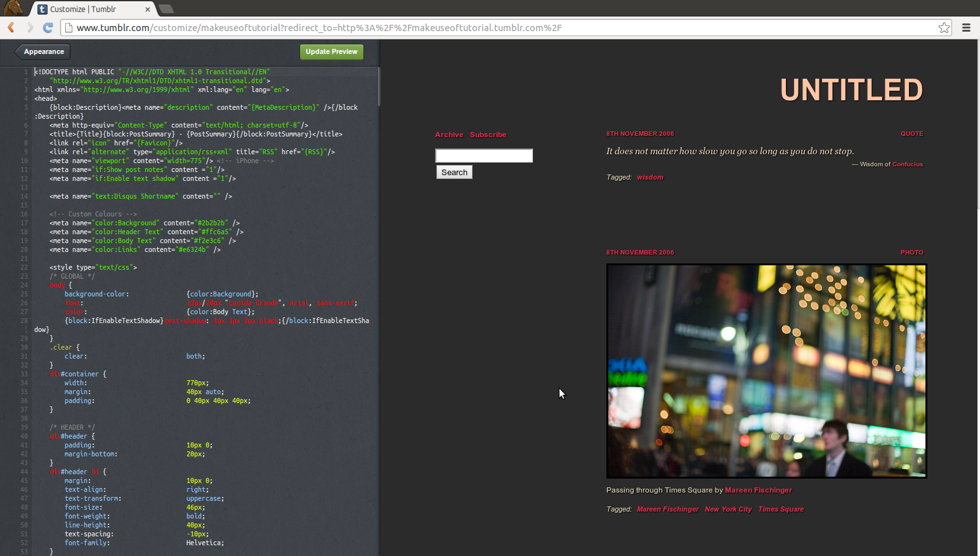The width and height of the screenshot is (980, 556).
Task: Bookmark this page with the star icon
Action: click(x=944, y=27)
